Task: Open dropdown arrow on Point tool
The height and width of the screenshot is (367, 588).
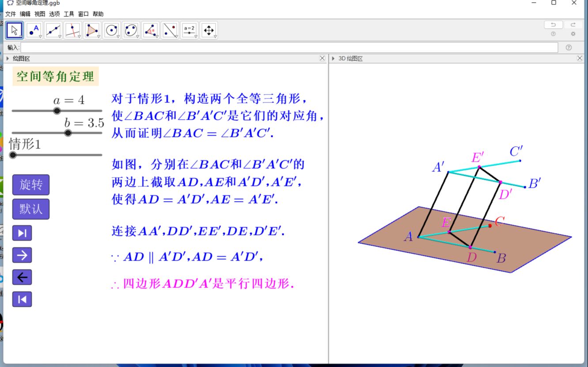Action: pyautogui.click(x=40, y=37)
